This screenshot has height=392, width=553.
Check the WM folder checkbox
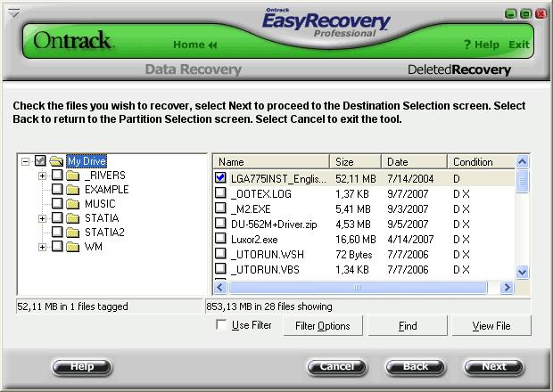(x=57, y=246)
